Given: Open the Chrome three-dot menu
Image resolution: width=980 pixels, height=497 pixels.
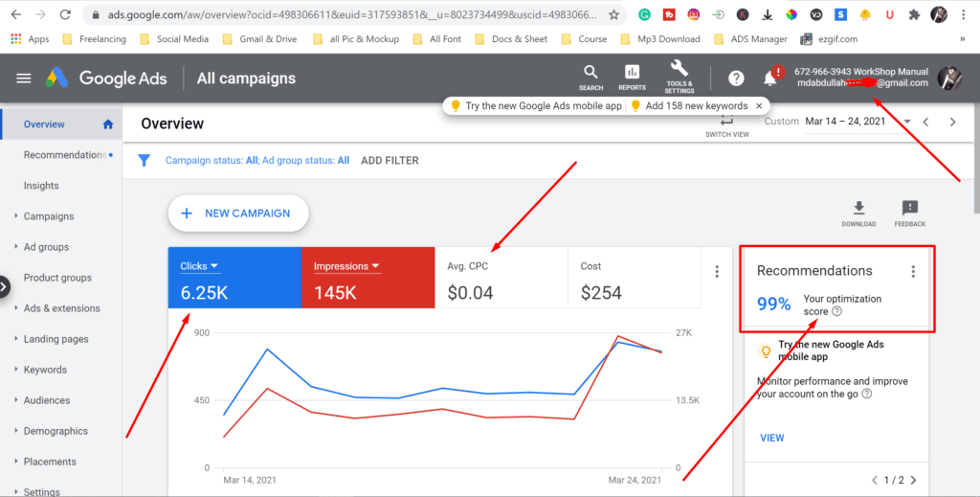Looking at the screenshot, I should [964, 14].
